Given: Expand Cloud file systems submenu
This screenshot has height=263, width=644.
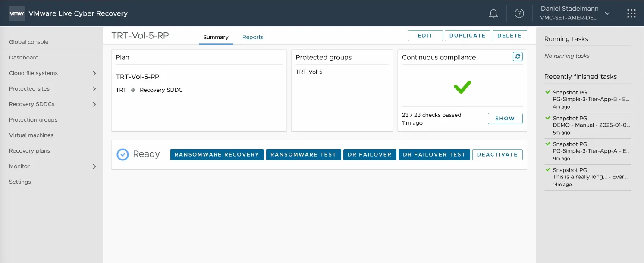Looking at the screenshot, I should [94, 73].
